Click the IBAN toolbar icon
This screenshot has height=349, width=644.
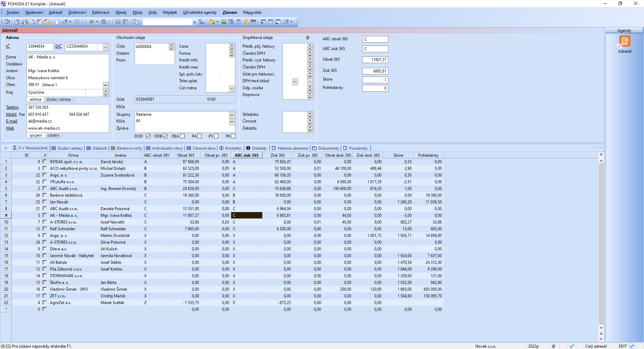pyautogui.click(x=253, y=22)
